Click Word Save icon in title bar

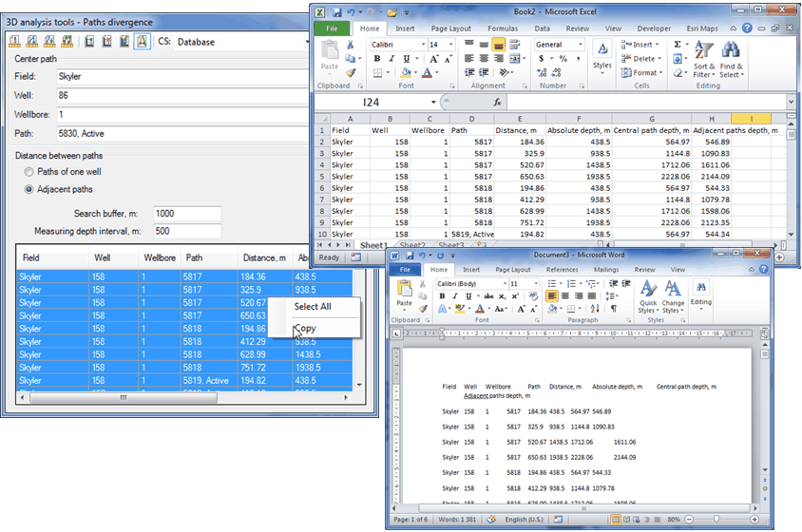click(410, 255)
